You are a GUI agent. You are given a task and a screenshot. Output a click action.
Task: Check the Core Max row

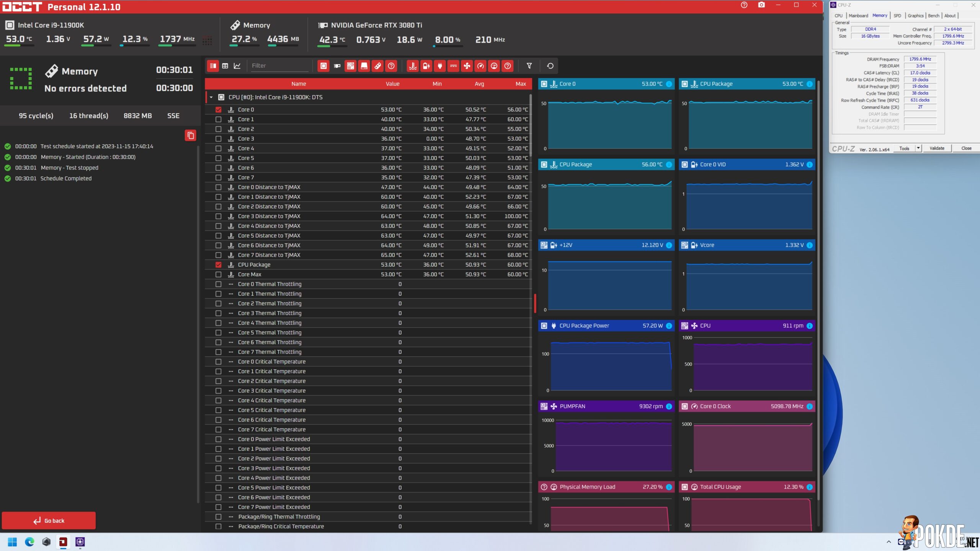[218, 274]
